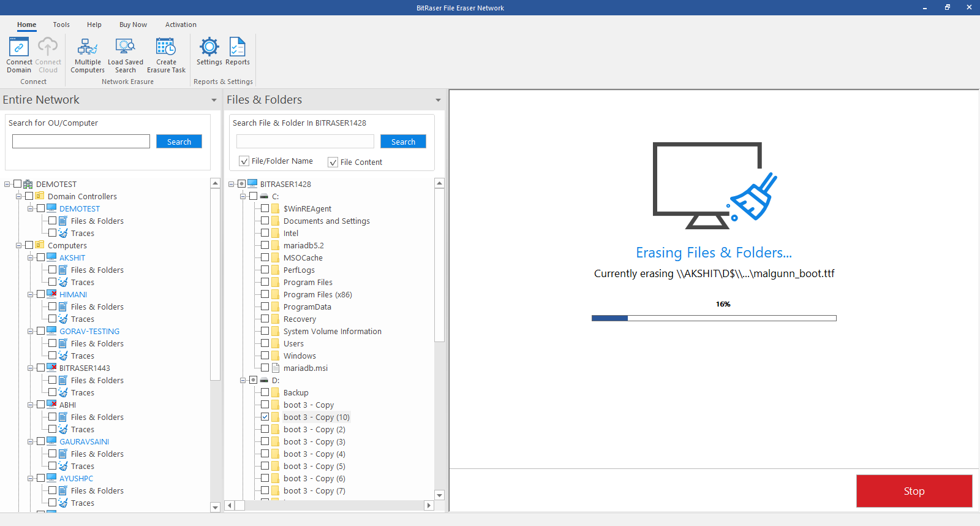
Task: Toggle the File Content checkbox
Action: [333, 162]
